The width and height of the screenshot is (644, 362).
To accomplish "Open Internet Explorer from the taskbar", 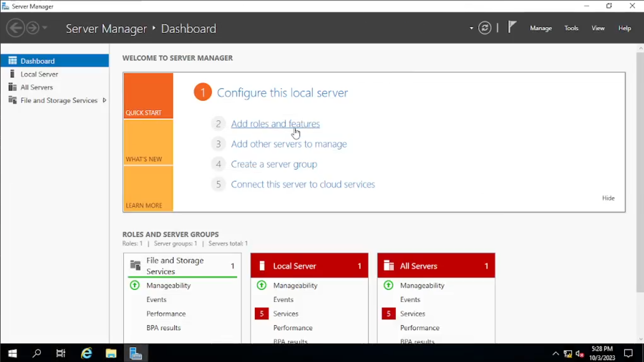I will tap(87, 353).
